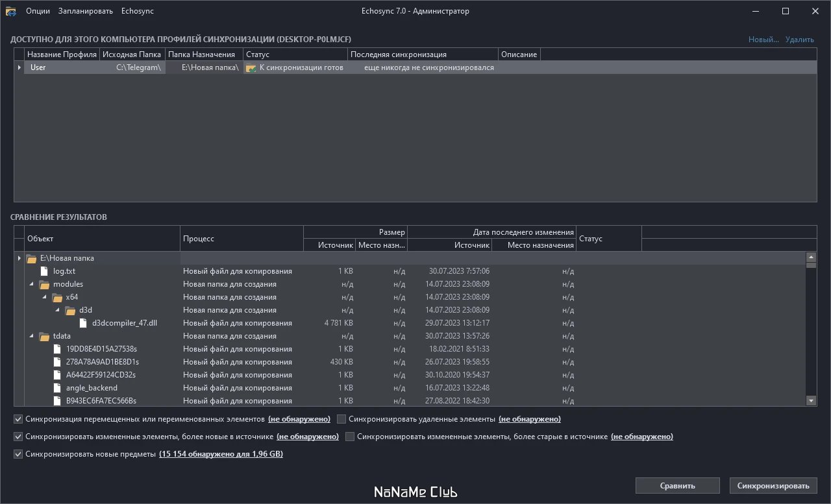Click the results list scroll down arrow
Image resolution: width=831 pixels, height=504 pixels.
coord(811,401)
